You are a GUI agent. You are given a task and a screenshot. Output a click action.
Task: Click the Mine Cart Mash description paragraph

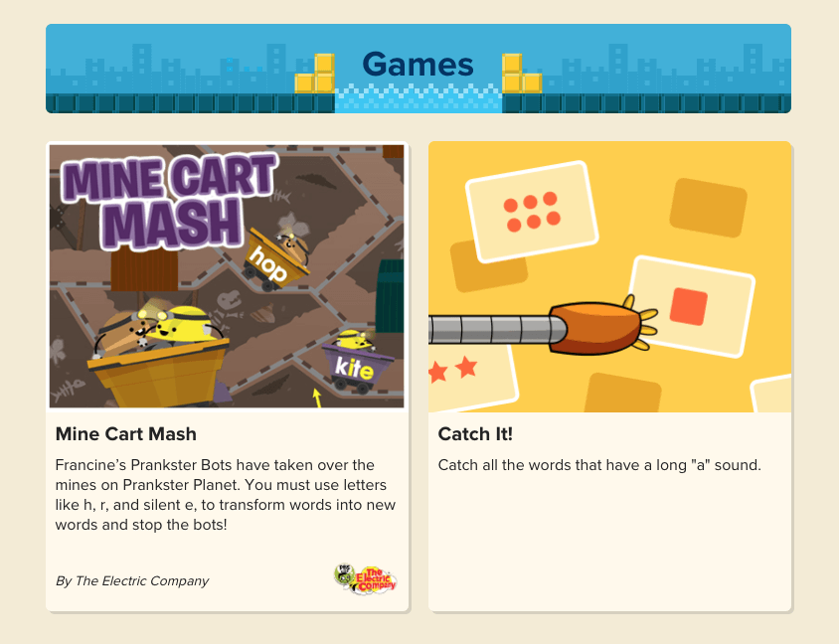click(226, 495)
